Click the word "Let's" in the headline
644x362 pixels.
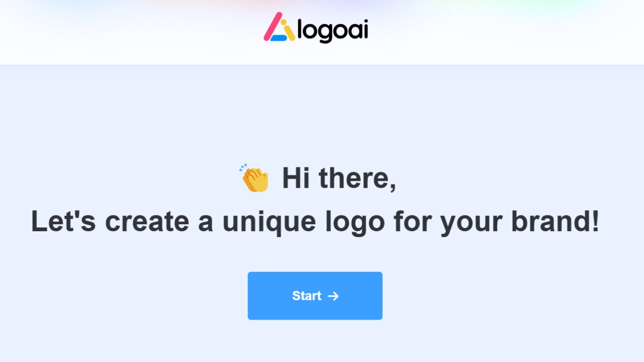pos(63,221)
